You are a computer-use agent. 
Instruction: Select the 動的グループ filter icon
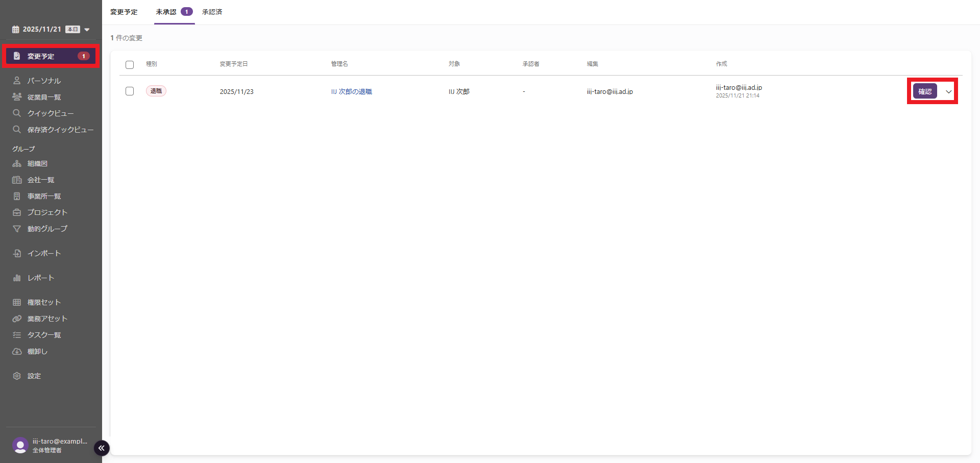(x=17, y=229)
